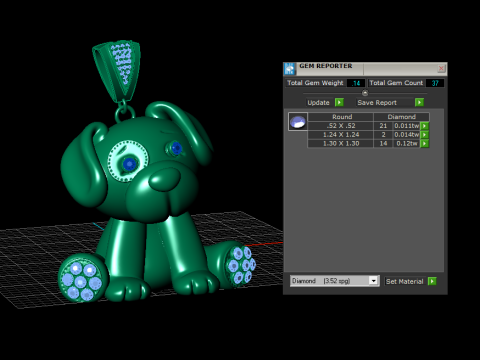
Task: Click the green arrow for 0.12tw row
Action: click(424, 143)
